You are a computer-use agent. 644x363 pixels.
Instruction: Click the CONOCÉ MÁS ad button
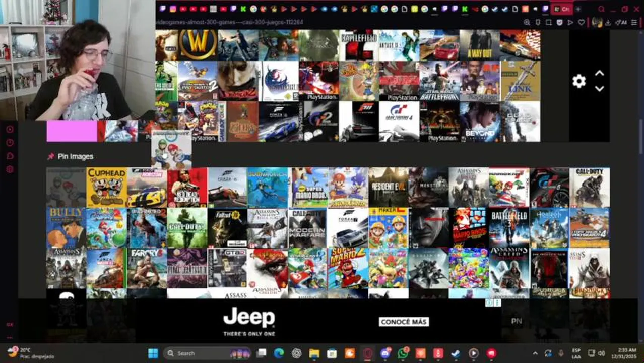click(404, 322)
